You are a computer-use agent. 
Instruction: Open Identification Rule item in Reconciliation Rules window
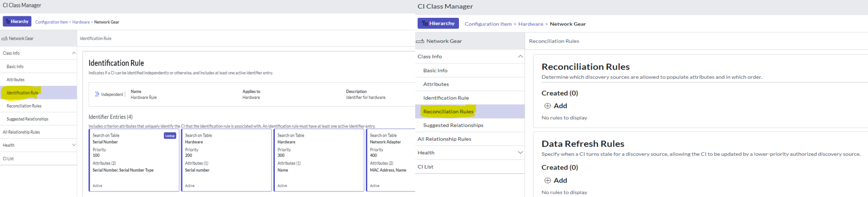coord(470,98)
